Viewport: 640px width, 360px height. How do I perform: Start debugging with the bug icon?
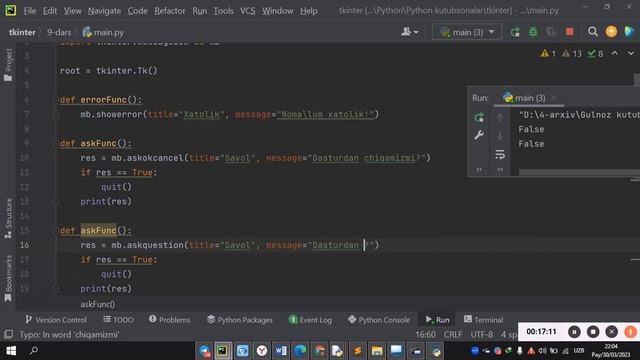pyautogui.click(x=533, y=32)
